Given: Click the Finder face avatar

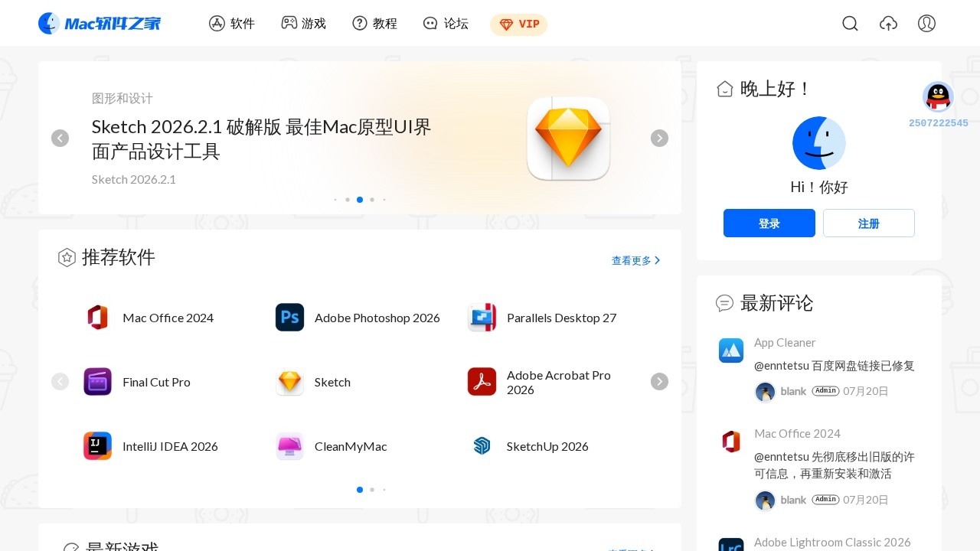Looking at the screenshot, I should (x=819, y=143).
